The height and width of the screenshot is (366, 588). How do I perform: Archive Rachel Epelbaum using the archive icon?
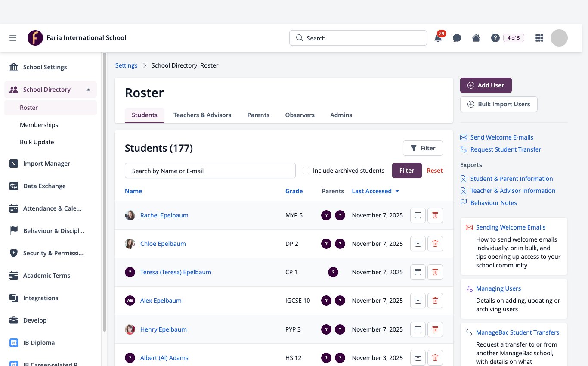click(x=418, y=215)
